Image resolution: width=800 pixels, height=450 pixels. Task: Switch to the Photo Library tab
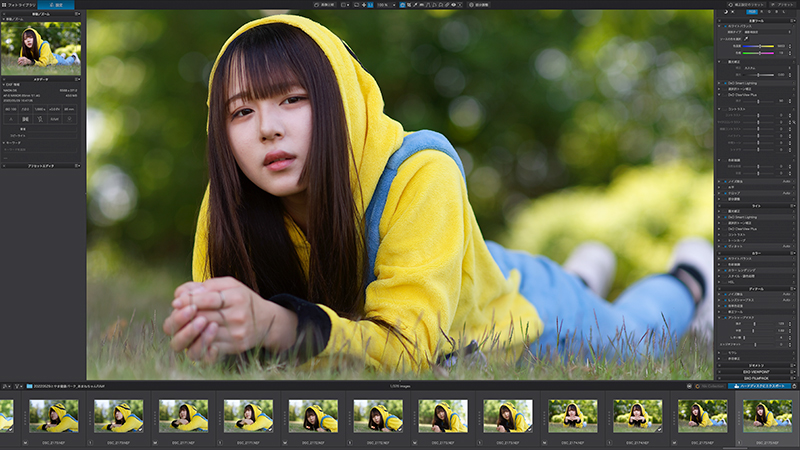point(18,5)
